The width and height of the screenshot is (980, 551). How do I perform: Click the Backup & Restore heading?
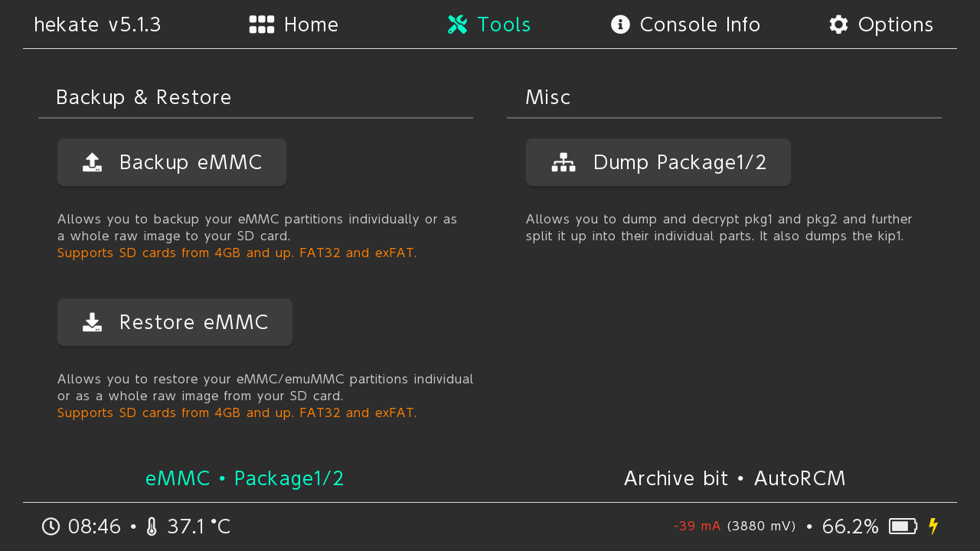144,98
